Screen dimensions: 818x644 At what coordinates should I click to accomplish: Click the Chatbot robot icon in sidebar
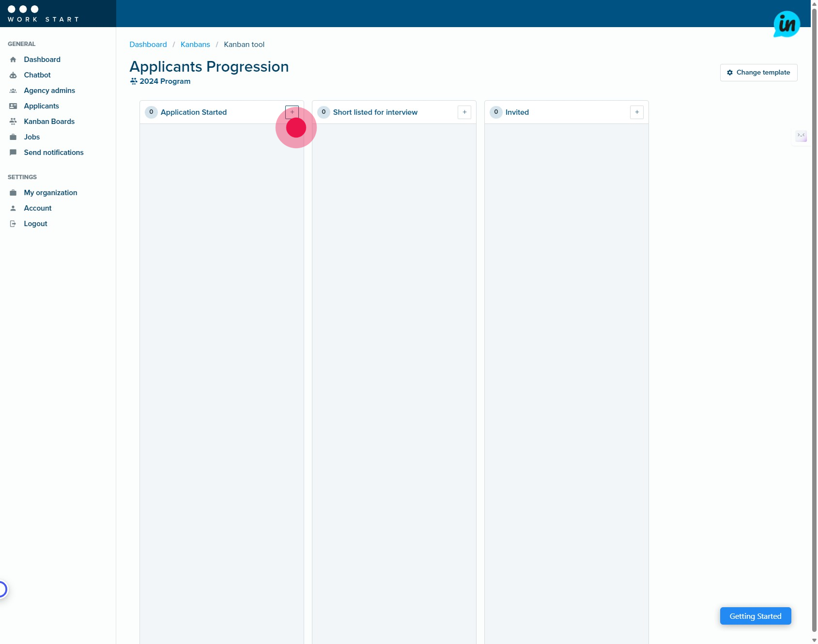13,75
